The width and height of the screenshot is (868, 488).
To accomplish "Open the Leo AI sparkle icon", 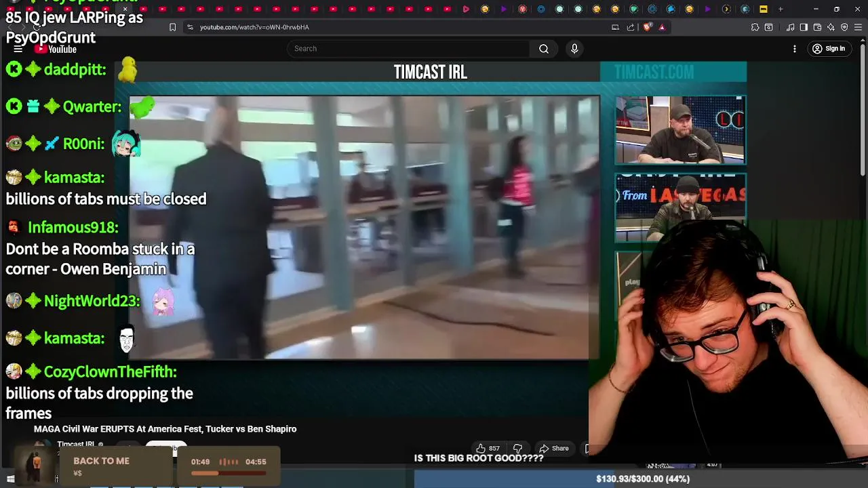I will click(831, 27).
